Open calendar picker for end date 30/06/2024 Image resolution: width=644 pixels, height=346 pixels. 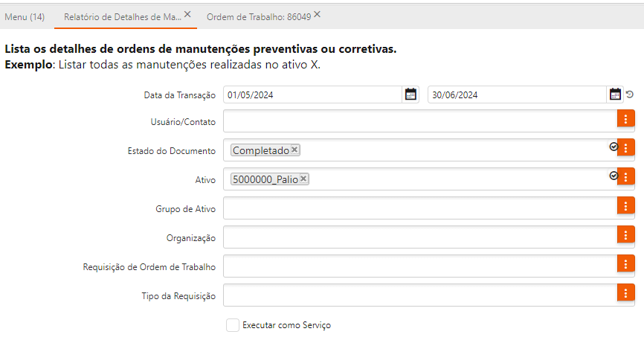point(615,94)
